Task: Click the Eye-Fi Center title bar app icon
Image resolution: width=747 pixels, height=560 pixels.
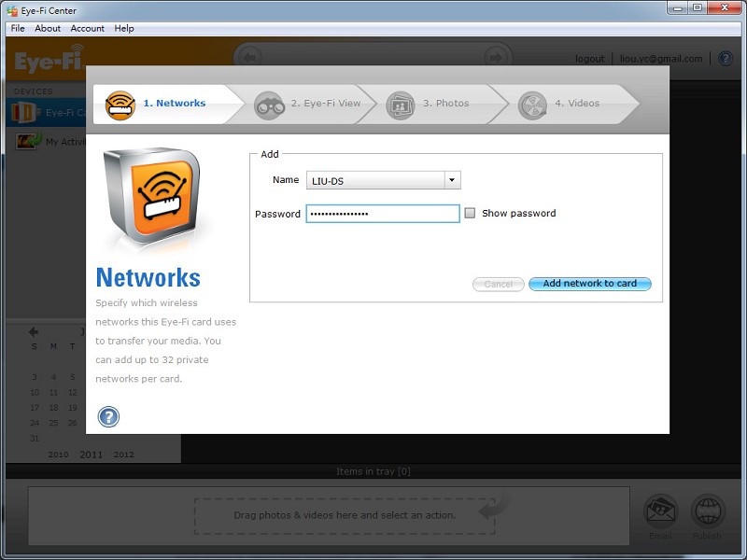Action: tap(12, 10)
